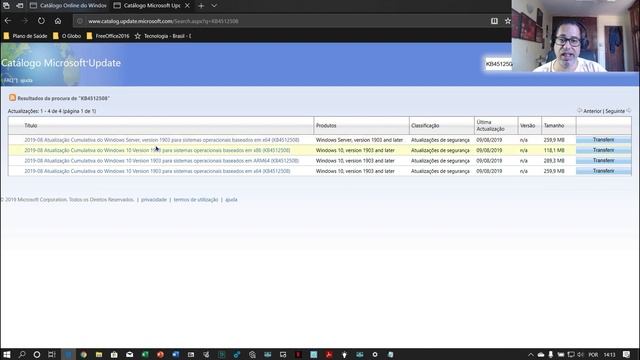Go back to the previous page
640x360 pixels.
pyautogui.click(x=8, y=21)
